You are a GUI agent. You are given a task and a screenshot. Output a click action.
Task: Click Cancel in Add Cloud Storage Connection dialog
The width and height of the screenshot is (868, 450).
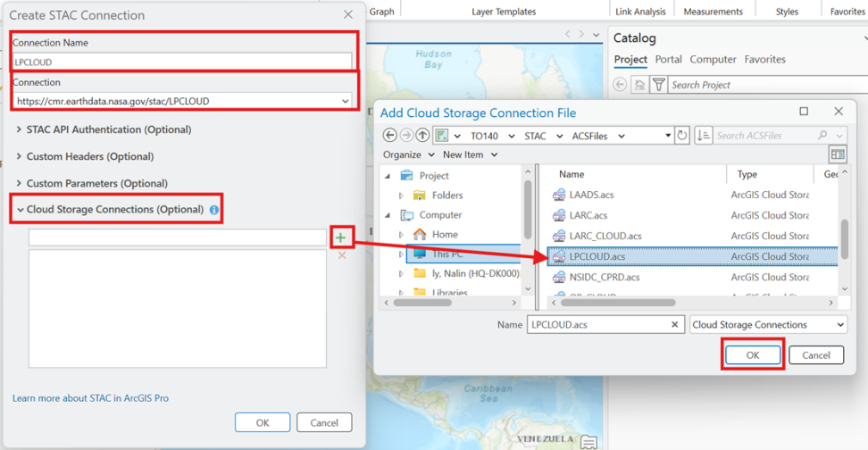pyautogui.click(x=816, y=354)
